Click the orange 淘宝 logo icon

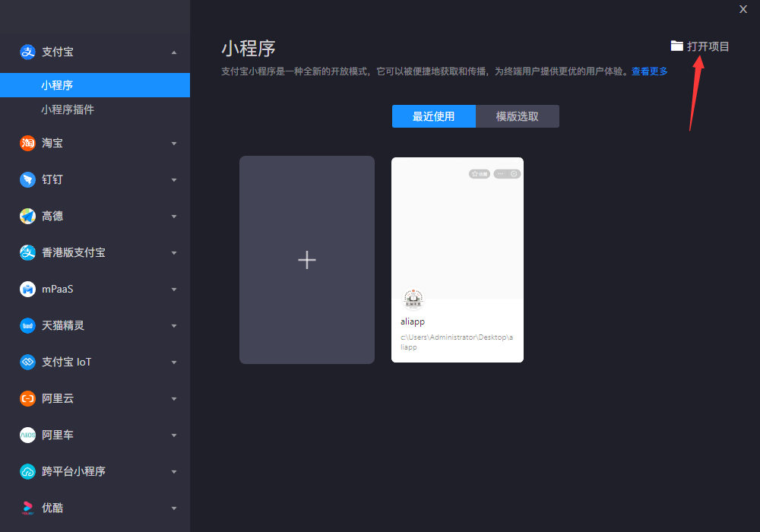coord(27,143)
